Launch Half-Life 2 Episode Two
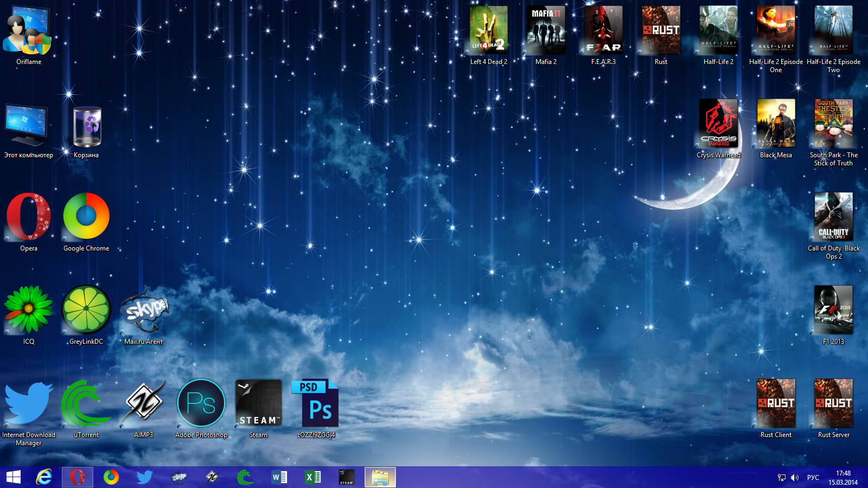Image resolution: width=868 pixels, height=488 pixels. pos(834,40)
